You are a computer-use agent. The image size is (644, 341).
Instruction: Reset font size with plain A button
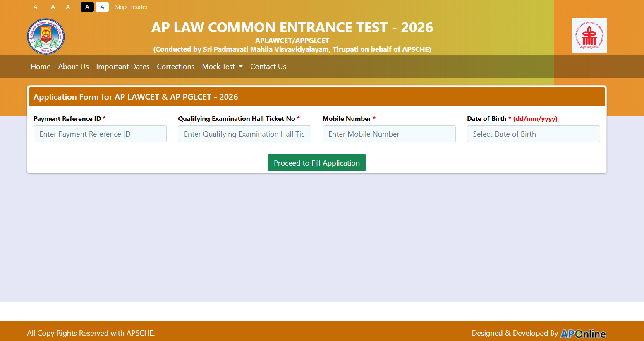53,7
